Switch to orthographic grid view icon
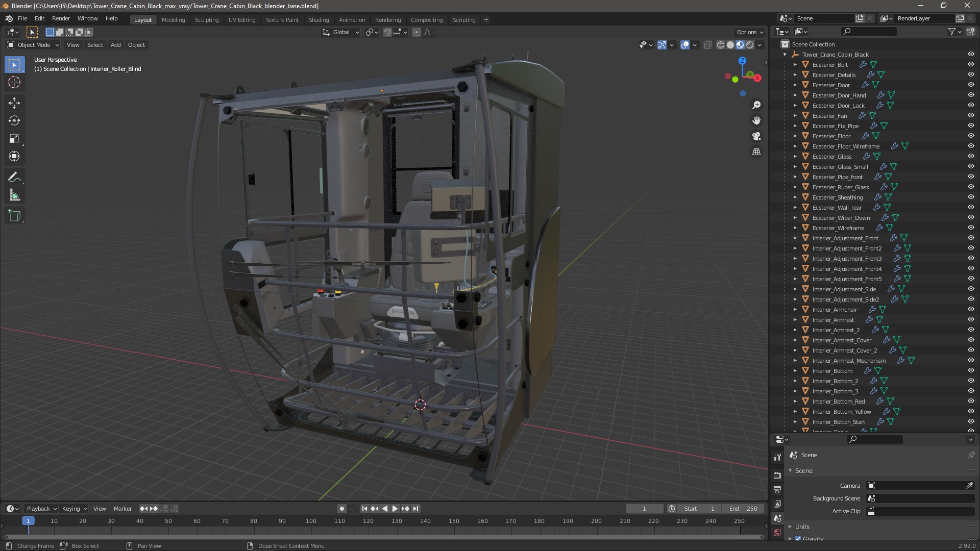980x551 pixels. pos(756,152)
